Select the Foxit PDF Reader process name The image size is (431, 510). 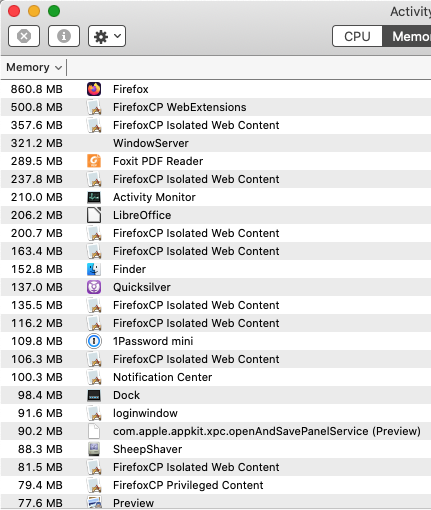pos(158,161)
